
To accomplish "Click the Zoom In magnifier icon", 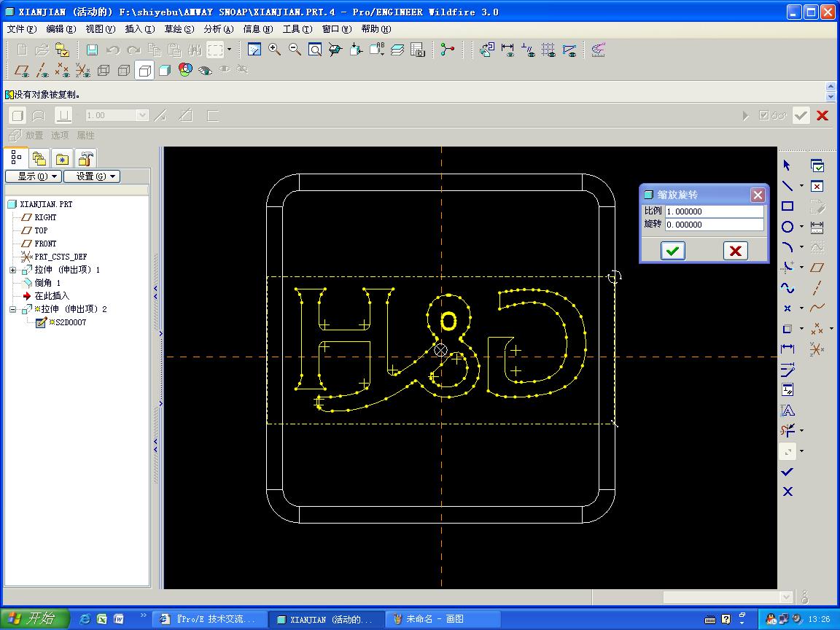I will point(274,50).
